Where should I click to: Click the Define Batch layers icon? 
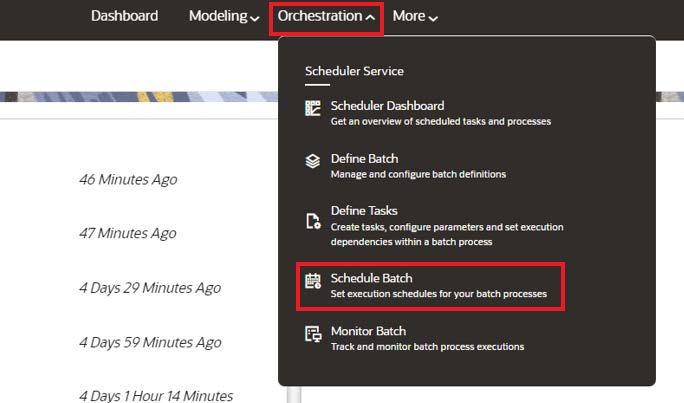click(x=312, y=161)
